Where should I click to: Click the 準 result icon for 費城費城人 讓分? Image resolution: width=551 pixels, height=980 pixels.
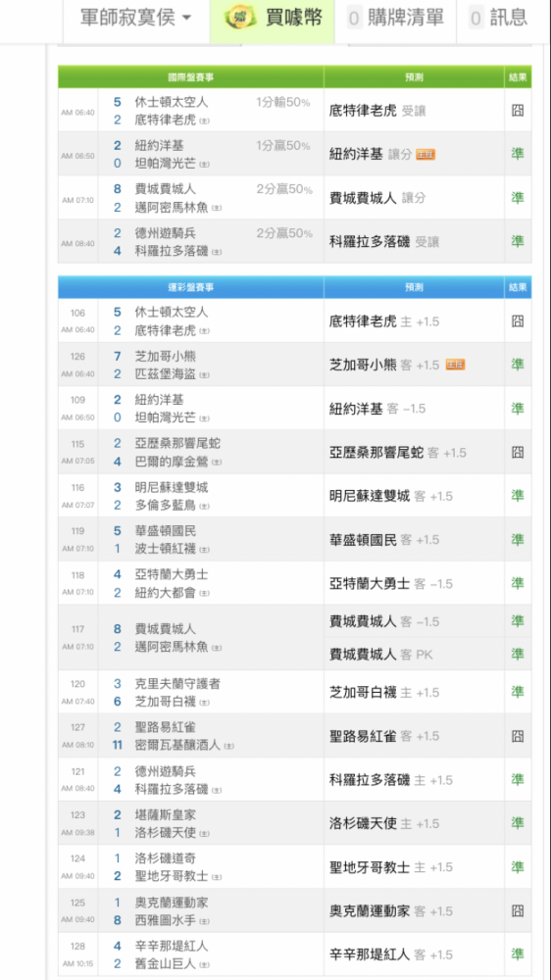coord(518,198)
